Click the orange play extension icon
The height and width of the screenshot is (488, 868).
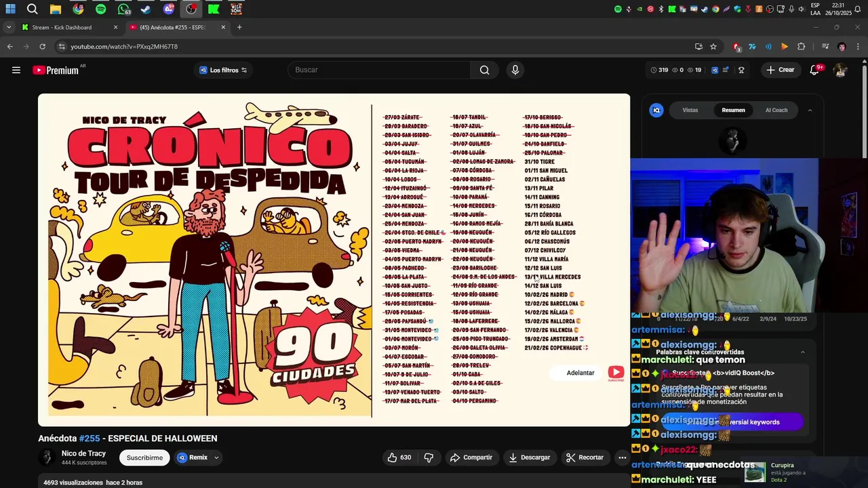(785, 47)
